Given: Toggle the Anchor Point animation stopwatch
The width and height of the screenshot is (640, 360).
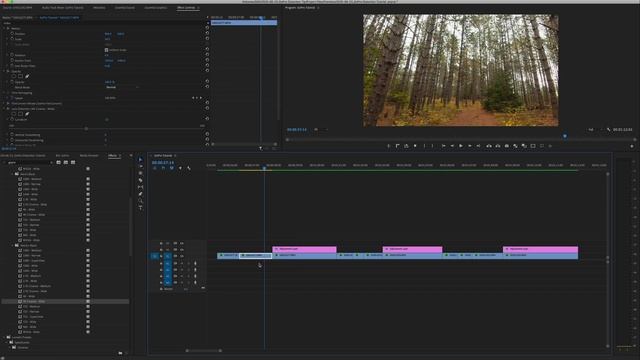Looking at the screenshot, I should coord(12,60).
